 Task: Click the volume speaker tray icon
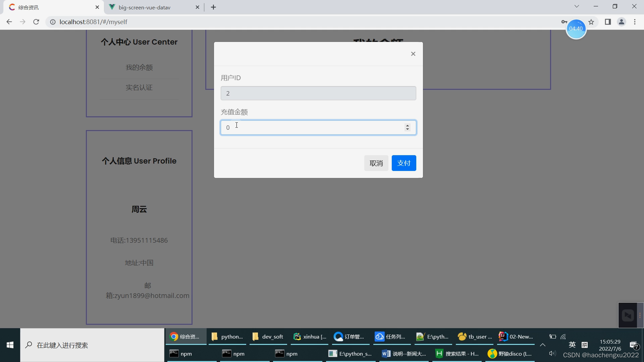[552, 353]
